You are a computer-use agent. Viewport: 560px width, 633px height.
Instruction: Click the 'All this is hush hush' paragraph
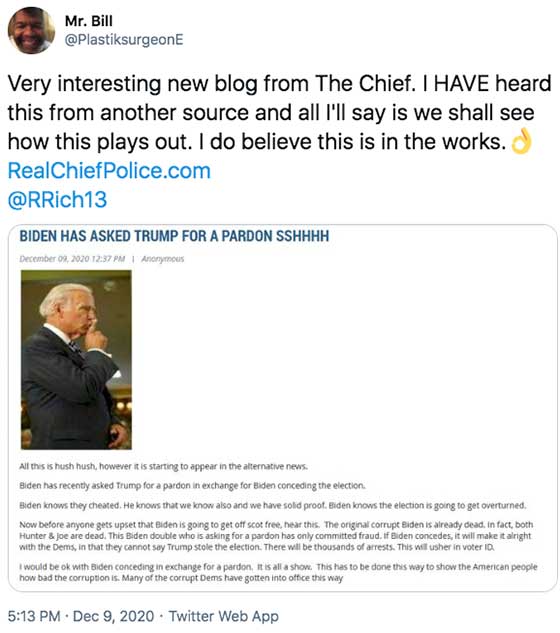(x=164, y=466)
